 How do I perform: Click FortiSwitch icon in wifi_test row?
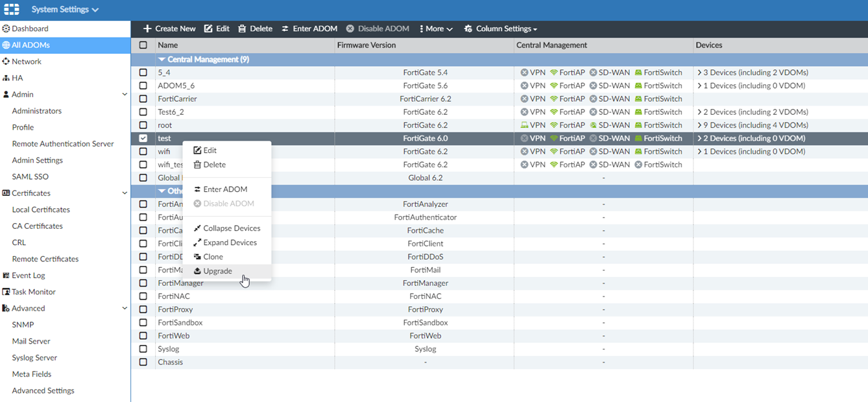pos(638,165)
